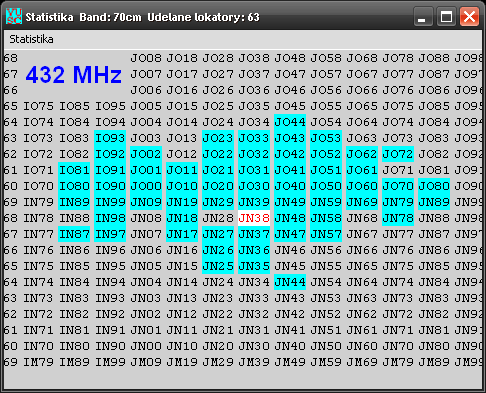Select highlighted locator JN25

click(218, 266)
